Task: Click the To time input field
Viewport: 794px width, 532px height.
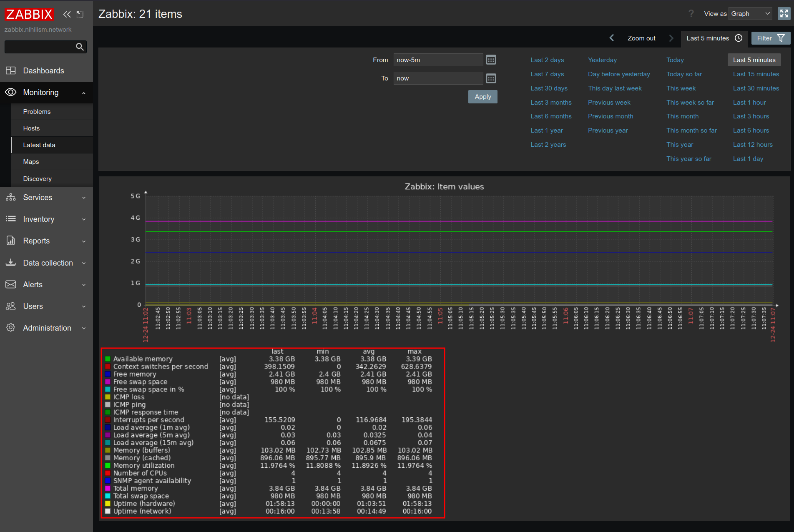Action: [438, 78]
